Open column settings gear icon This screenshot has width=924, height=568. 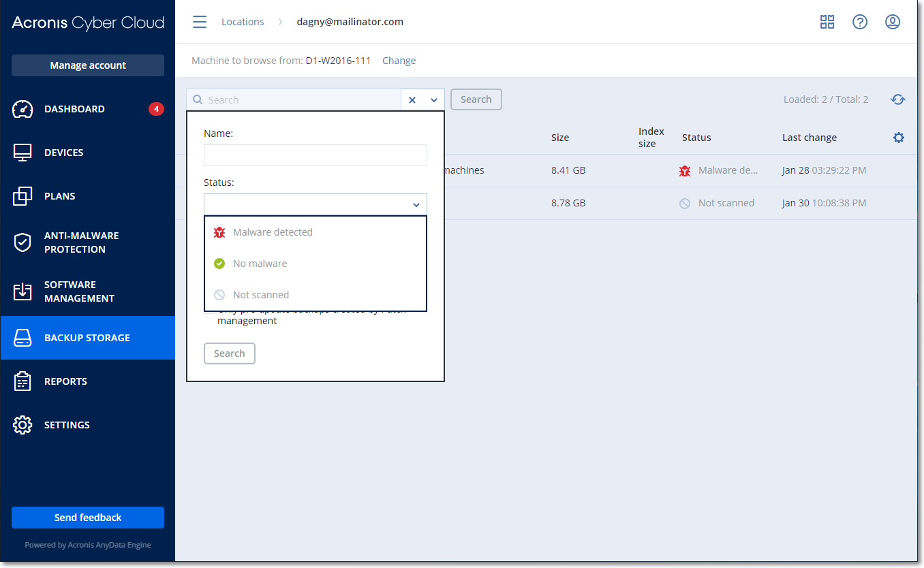pyautogui.click(x=899, y=138)
